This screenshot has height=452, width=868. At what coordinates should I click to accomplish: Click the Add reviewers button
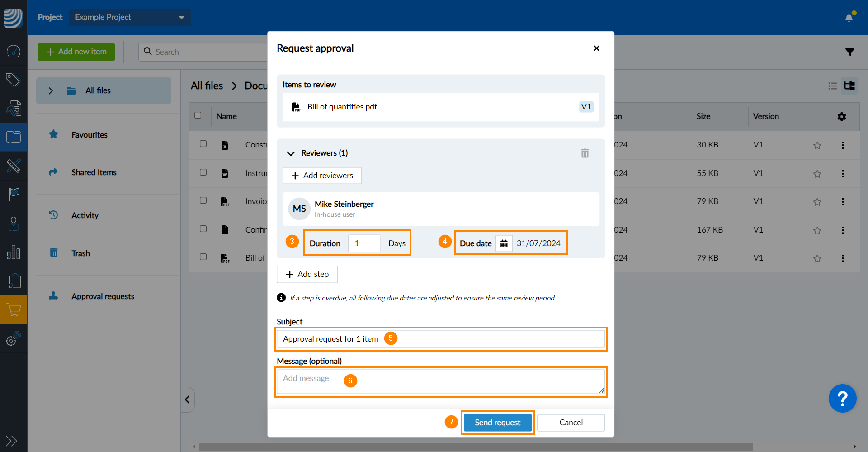(322, 176)
